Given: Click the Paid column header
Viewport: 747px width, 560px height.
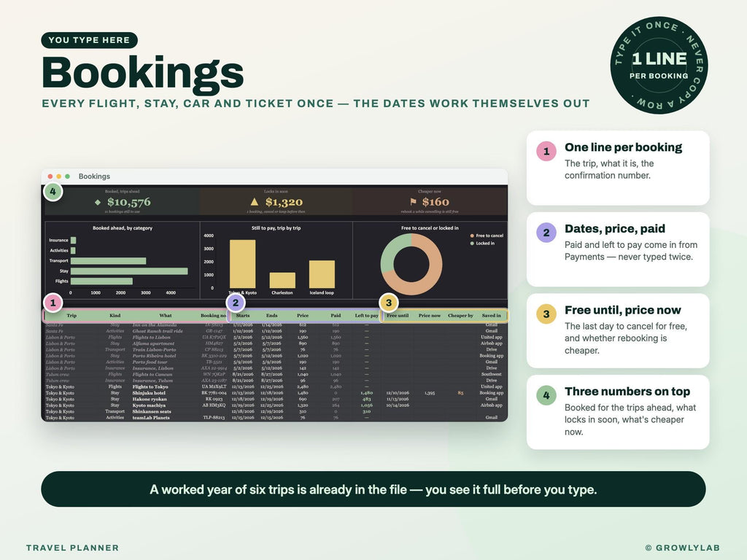Looking at the screenshot, I should pos(336,316).
